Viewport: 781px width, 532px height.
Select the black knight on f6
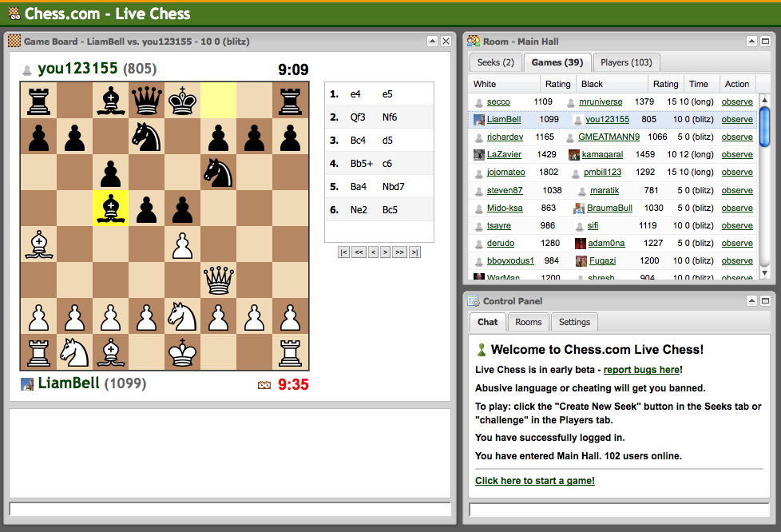point(218,173)
